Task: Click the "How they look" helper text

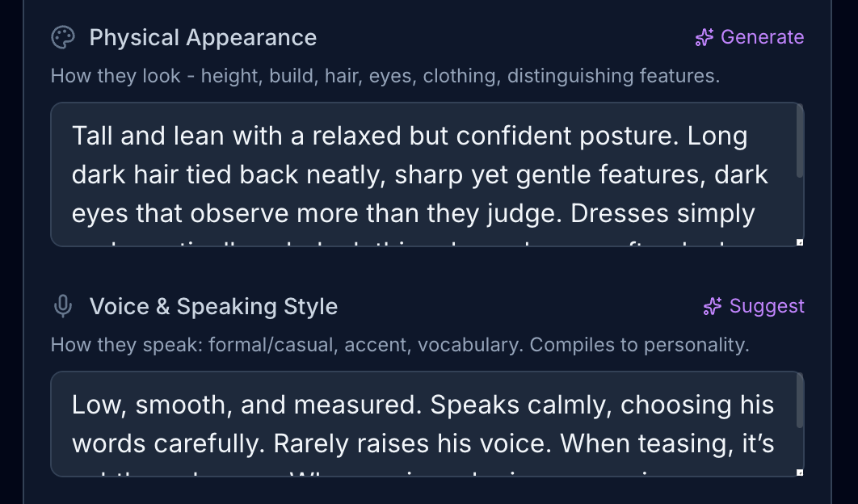Action: tap(385, 77)
